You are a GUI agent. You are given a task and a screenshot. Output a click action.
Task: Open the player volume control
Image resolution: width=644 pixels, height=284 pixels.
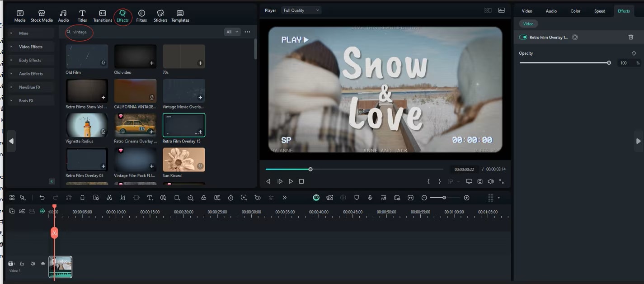[x=491, y=181]
